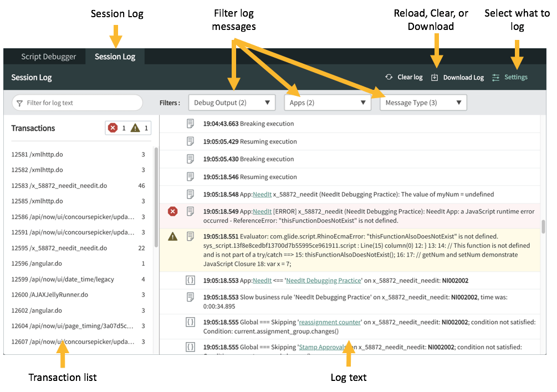Viewport: 557px width, 392px height.
Task: Click the error icon beside ERROR log entry
Action: click(172, 211)
